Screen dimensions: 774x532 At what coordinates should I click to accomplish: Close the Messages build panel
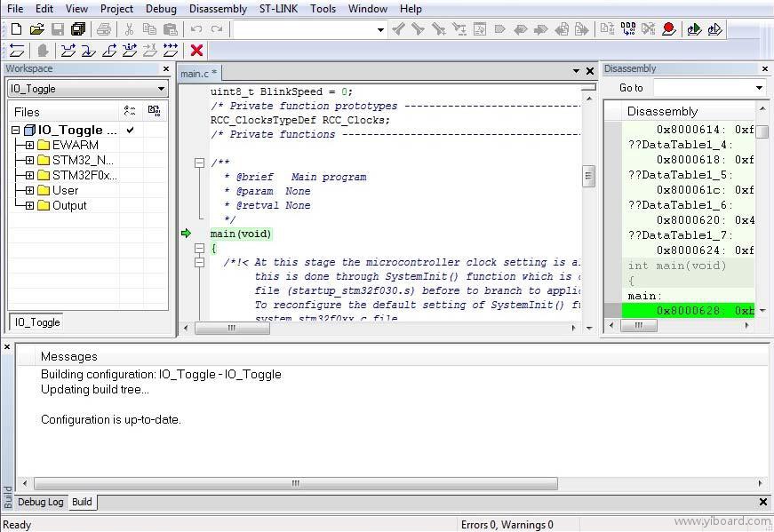tap(7, 347)
